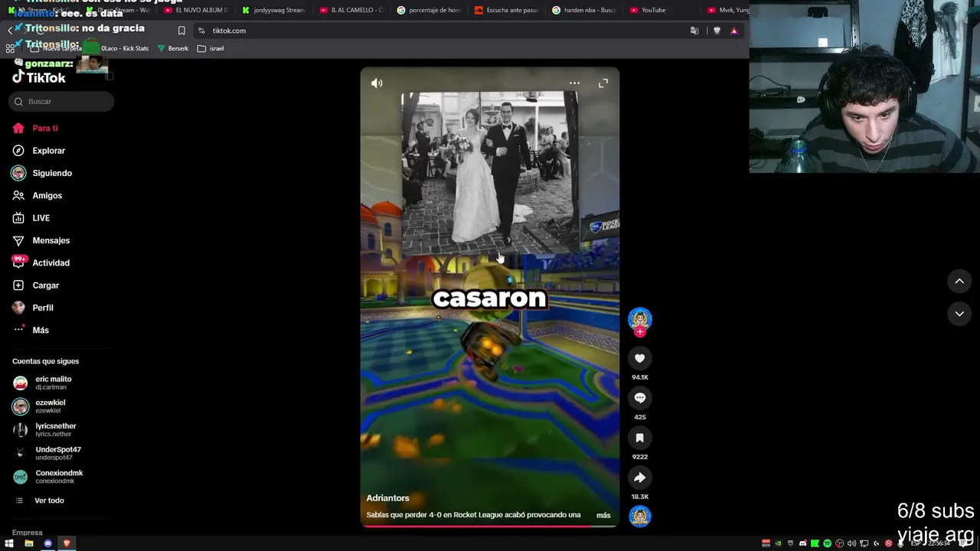Open the Brave Shields icon
980x551 pixels.
(717, 31)
